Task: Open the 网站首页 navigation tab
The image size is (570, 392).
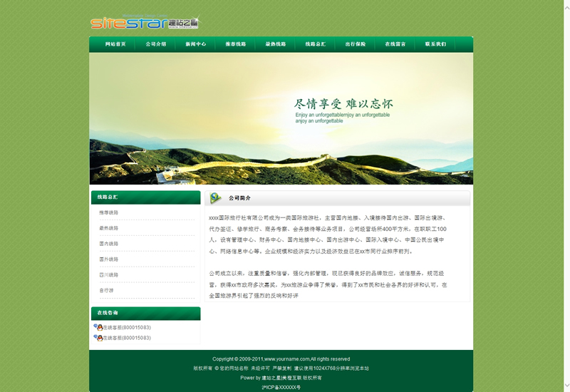Action: tap(115, 44)
